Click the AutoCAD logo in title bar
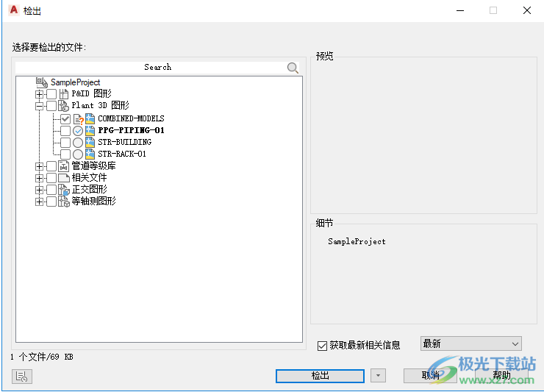Image resolution: width=544 pixels, height=392 pixels. click(x=14, y=10)
